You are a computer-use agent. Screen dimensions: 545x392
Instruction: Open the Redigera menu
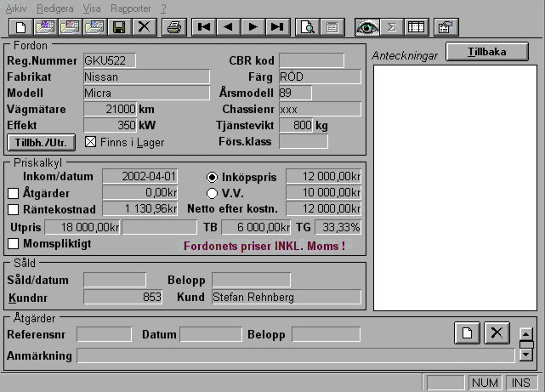click(55, 7)
